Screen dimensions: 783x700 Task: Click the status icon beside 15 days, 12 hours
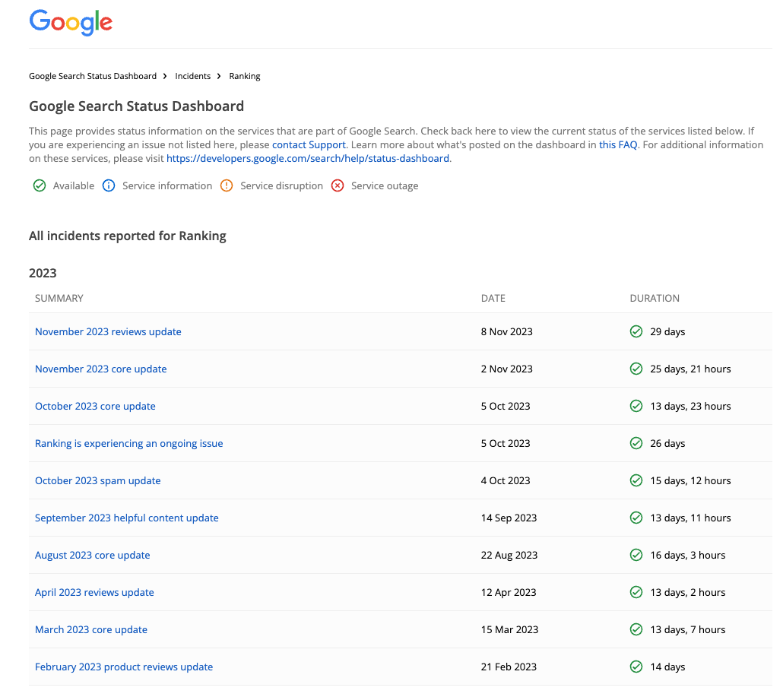(x=636, y=480)
